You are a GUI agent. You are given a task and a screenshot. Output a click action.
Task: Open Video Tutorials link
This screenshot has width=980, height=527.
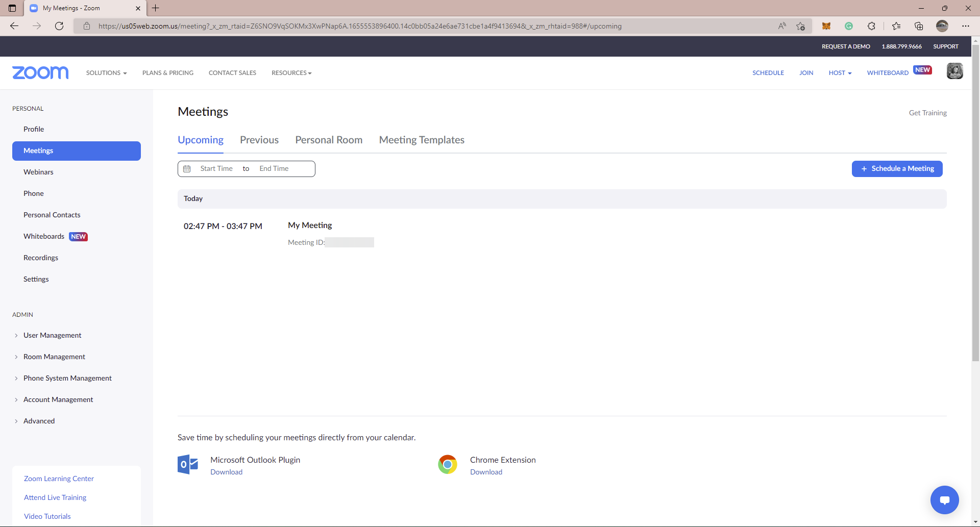pyautogui.click(x=47, y=516)
